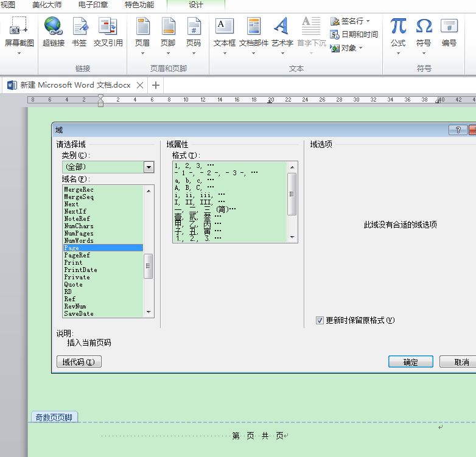Viewport: 476px width, 457px height.
Task: Click the ruler first-line indent marker
Action: pos(101,97)
